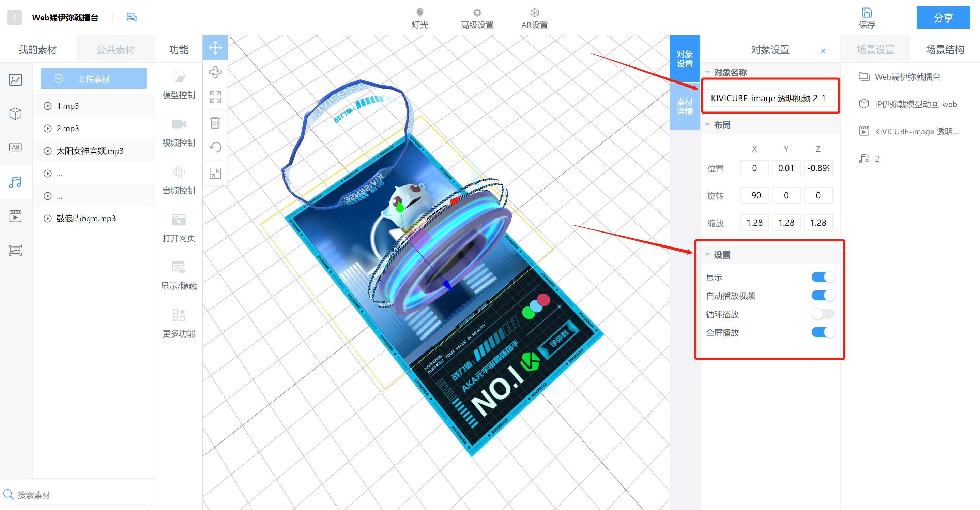Select the AR assets sidebar icon
This screenshot has height=510, width=980.
(15, 148)
